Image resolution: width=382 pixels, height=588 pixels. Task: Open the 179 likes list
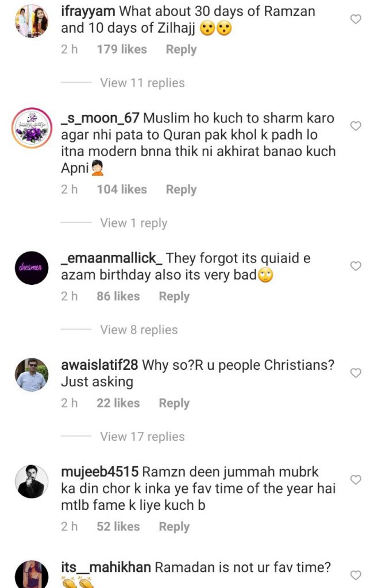pyautogui.click(x=122, y=49)
